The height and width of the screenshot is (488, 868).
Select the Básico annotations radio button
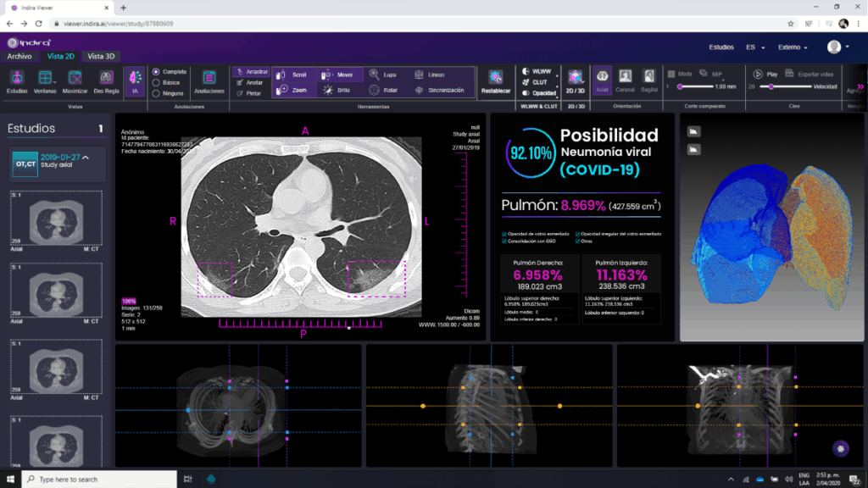[x=156, y=83]
